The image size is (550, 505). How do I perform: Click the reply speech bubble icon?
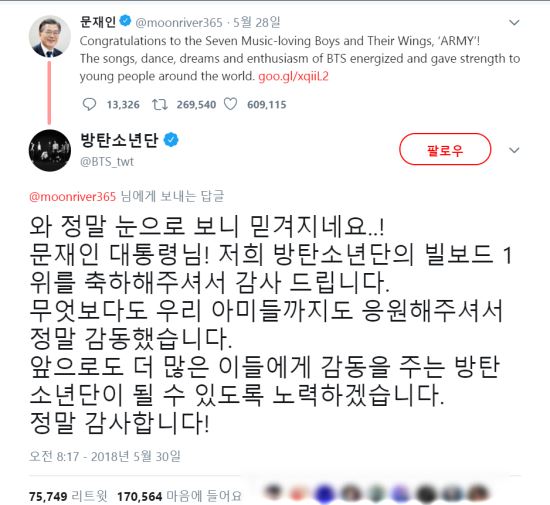(89, 104)
